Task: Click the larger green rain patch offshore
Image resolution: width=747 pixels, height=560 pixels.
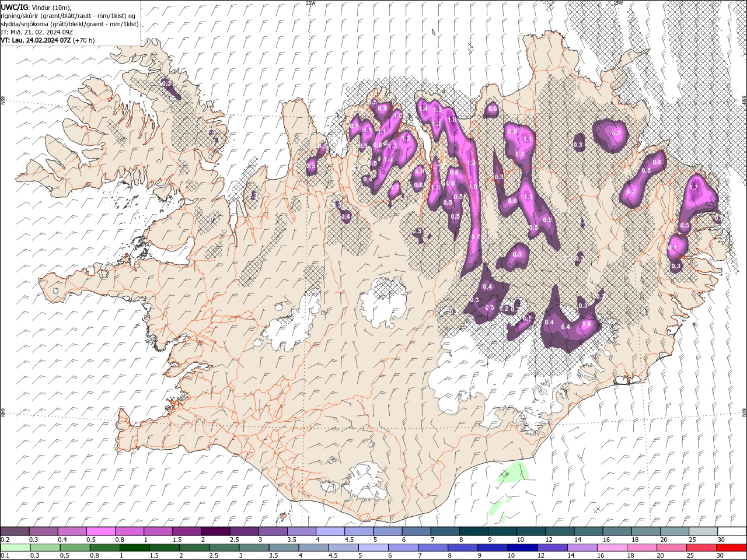Action: 512,473
